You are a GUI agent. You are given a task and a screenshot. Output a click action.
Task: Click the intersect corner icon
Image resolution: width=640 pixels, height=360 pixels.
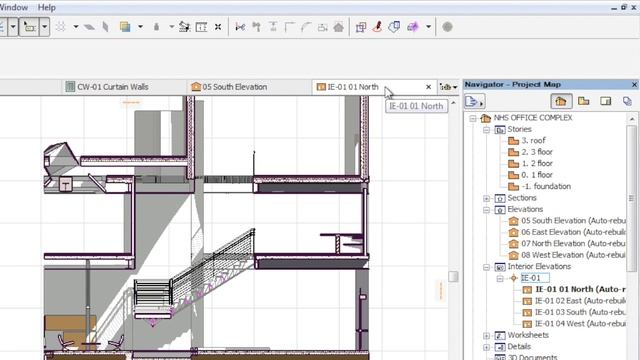tap(290, 27)
